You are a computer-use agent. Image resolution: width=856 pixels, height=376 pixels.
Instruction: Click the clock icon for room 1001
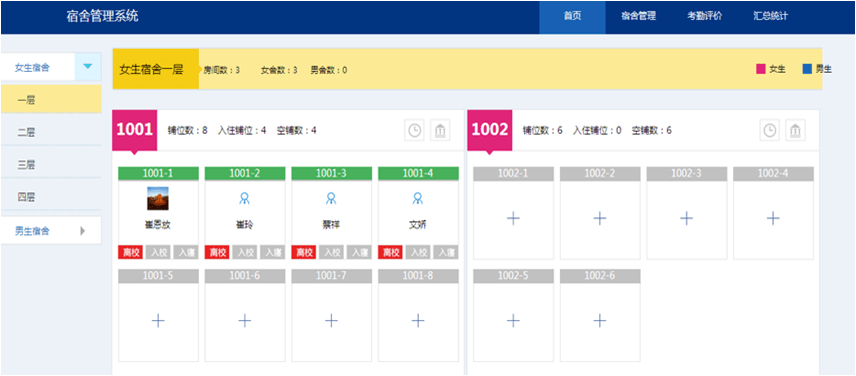[415, 131]
